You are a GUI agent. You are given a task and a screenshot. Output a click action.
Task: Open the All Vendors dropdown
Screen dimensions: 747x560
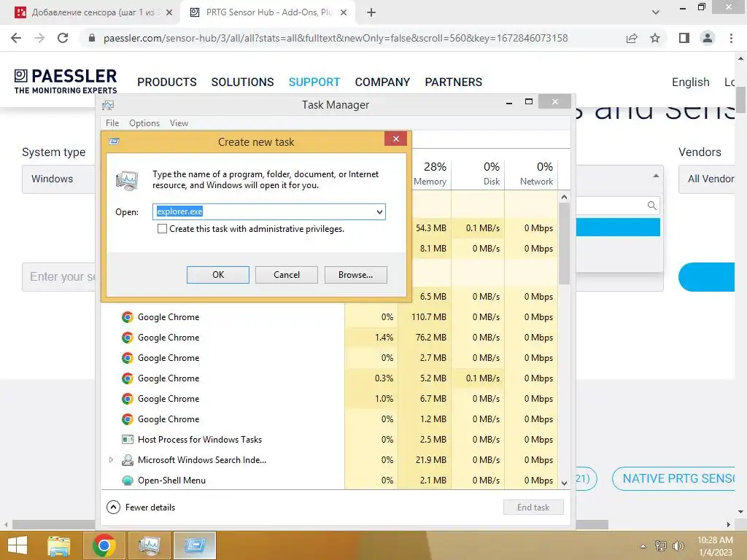point(707,179)
